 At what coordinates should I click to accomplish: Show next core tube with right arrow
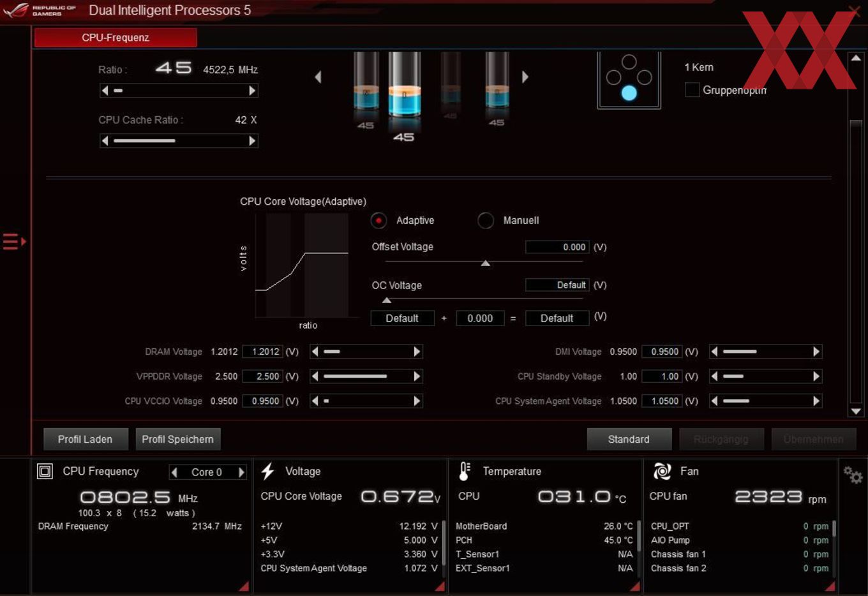(x=525, y=77)
